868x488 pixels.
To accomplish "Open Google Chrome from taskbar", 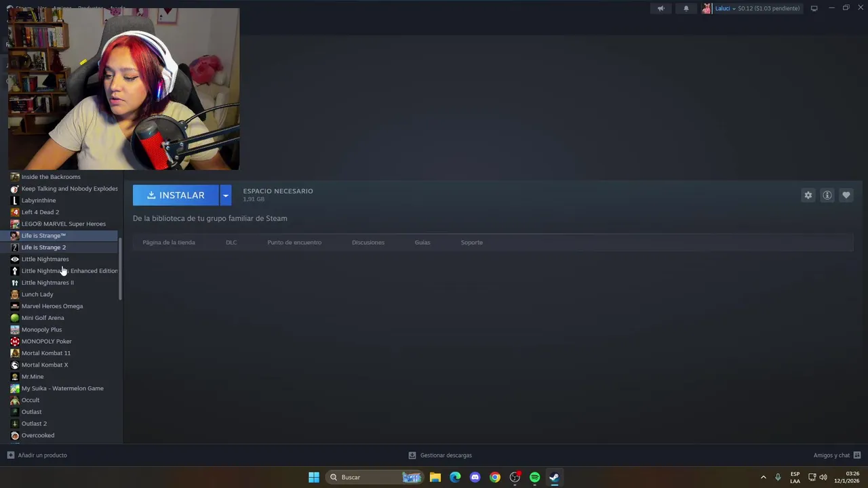I will 495,477.
